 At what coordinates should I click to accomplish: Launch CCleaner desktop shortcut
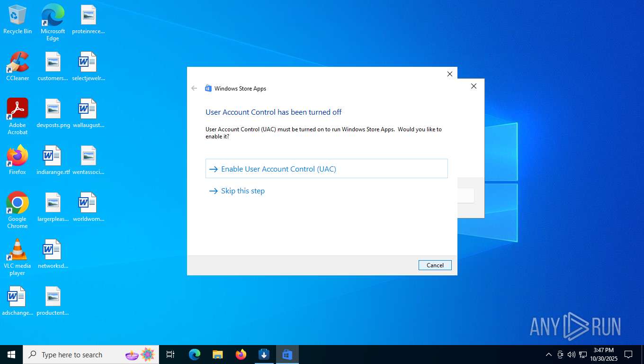(18, 66)
